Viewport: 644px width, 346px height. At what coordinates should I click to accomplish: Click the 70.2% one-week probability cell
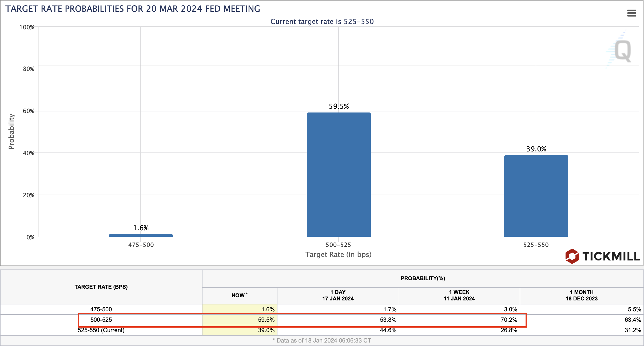508,320
